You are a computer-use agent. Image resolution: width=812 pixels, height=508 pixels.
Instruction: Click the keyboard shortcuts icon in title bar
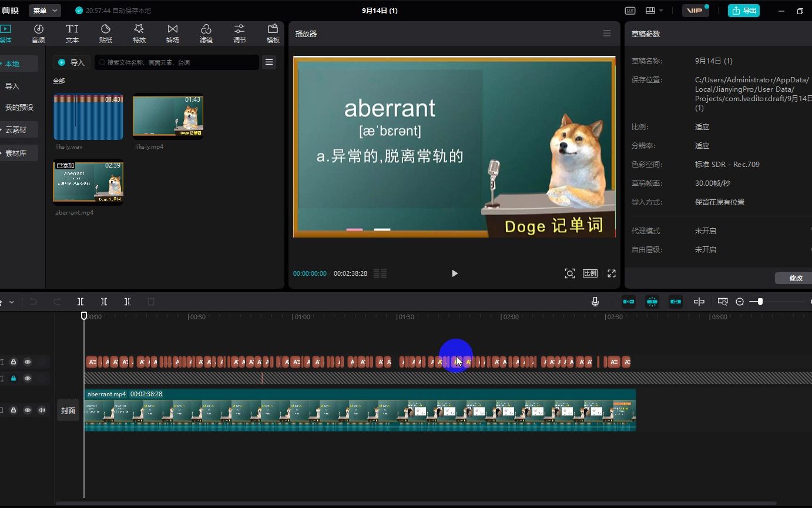coord(630,11)
